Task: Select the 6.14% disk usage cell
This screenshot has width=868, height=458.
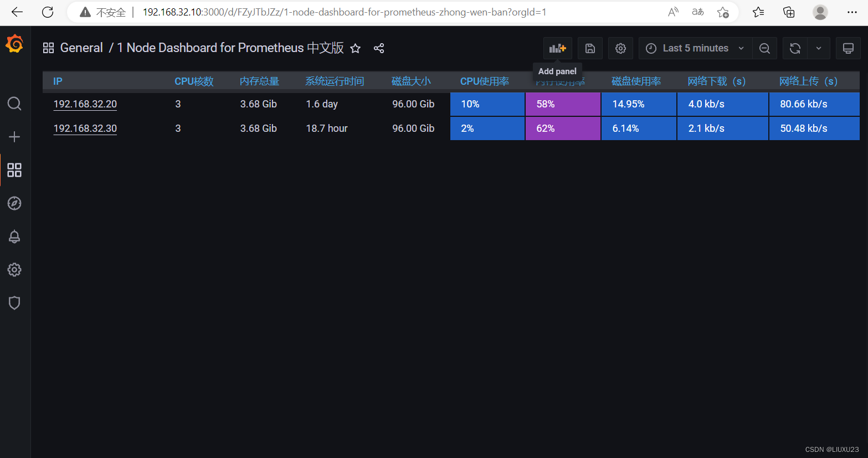Action: (639, 128)
